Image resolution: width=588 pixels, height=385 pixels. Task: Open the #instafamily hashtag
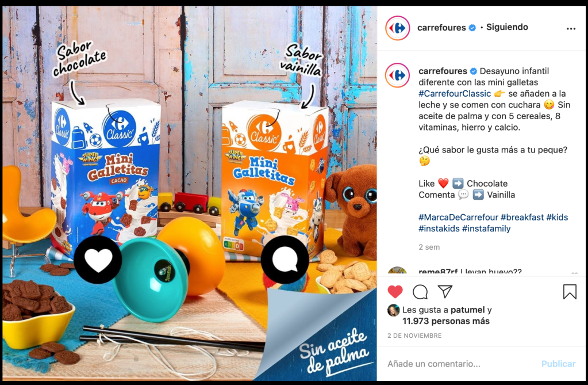[x=486, y=228]
